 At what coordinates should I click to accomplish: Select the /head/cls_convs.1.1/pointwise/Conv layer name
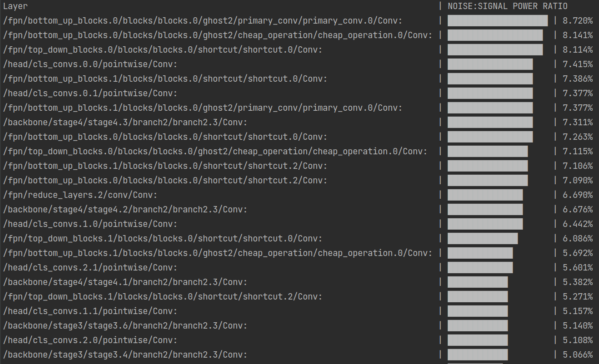[x=90, y=311]
